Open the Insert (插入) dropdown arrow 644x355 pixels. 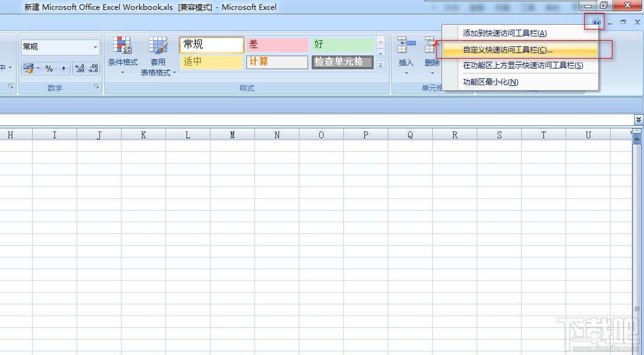click(x=406, y=73)
